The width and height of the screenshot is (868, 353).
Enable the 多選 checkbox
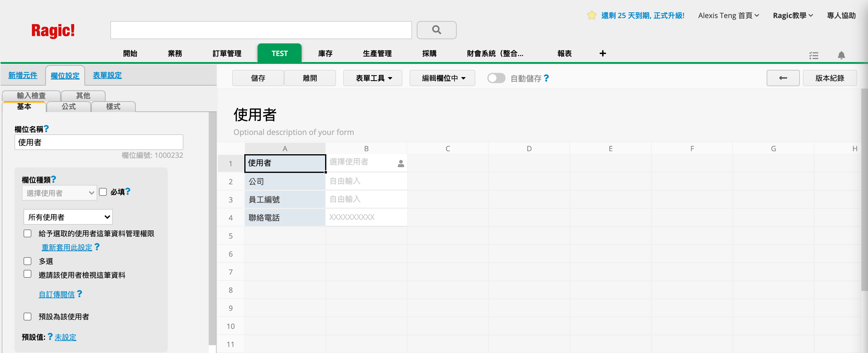coord(27,261)
